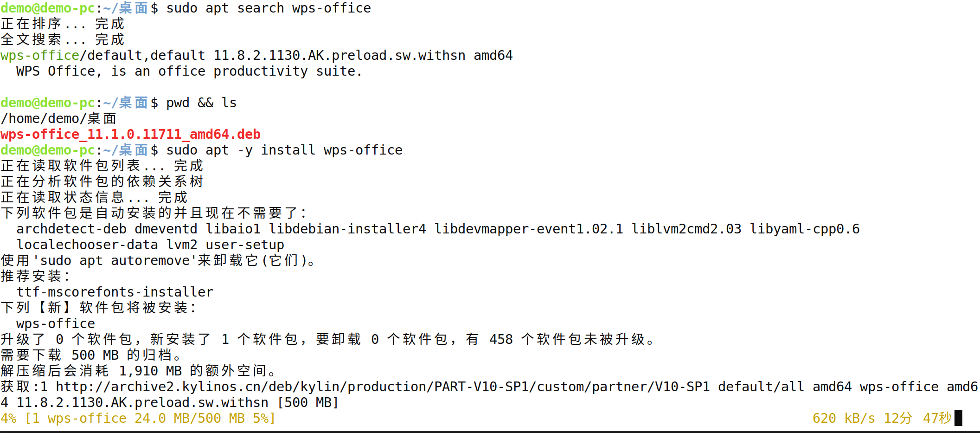Click the red wps-office_11.1.0.11711_amd64.deb filename
The image size is (980, 433).
pyautogui.click(x=130, y=135)
